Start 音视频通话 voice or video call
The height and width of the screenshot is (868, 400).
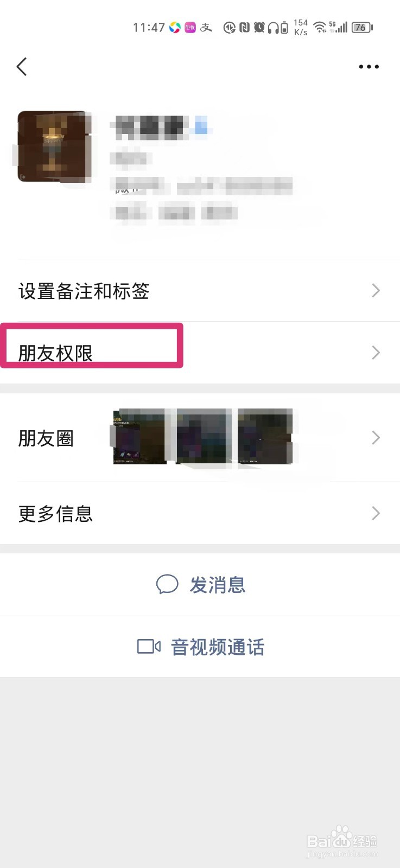200,647
